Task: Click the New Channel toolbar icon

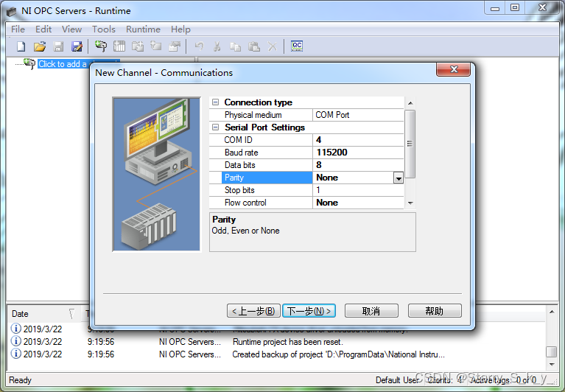Action: pyautogui.click(x=100, y=46)
